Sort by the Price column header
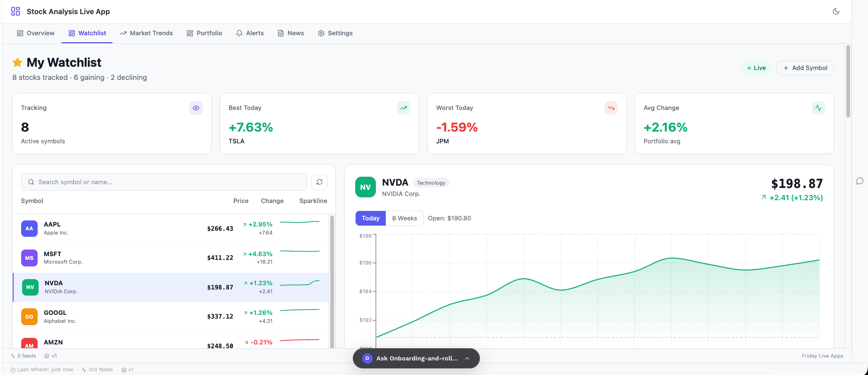 pos(241,201)
